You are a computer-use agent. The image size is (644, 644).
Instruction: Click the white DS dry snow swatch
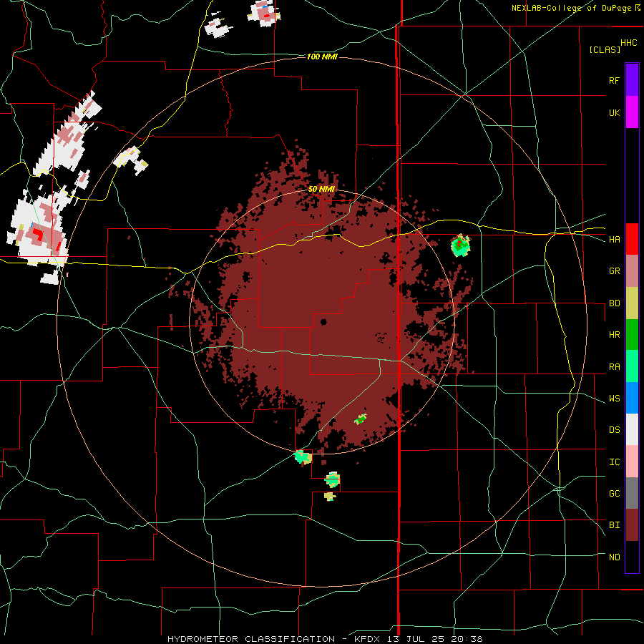632,429
